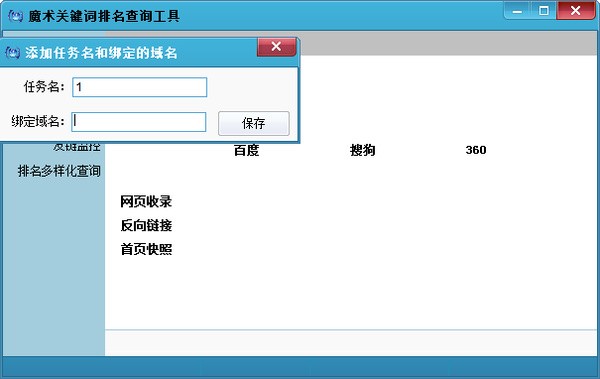
Task: Select the 首页快照 row label
Action: [146, 249]
